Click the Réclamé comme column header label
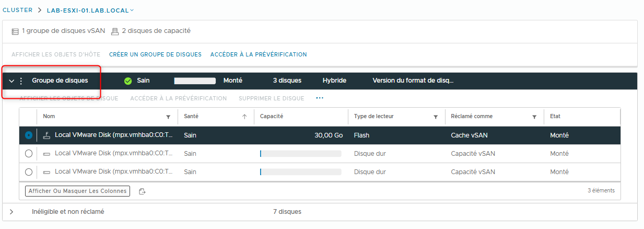This screenshot has height=229, width=644. 472,117
